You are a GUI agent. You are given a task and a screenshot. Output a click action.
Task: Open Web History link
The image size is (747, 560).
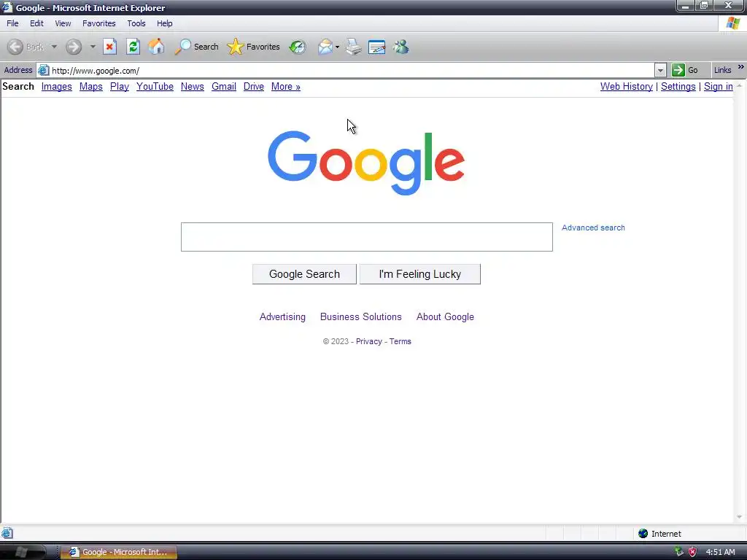(x=627, y=87)
